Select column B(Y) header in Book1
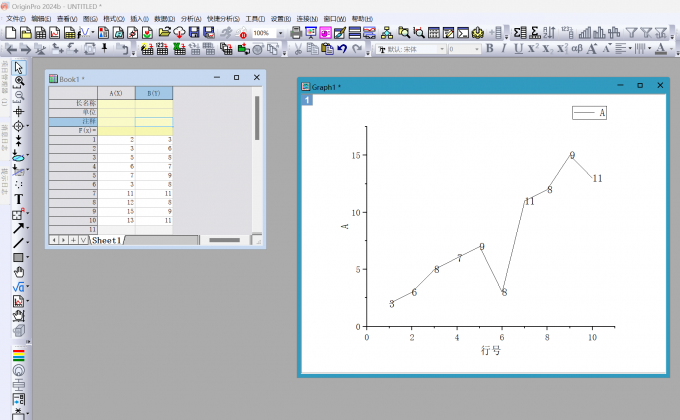The image size is (680, 420). pos(154,93)
